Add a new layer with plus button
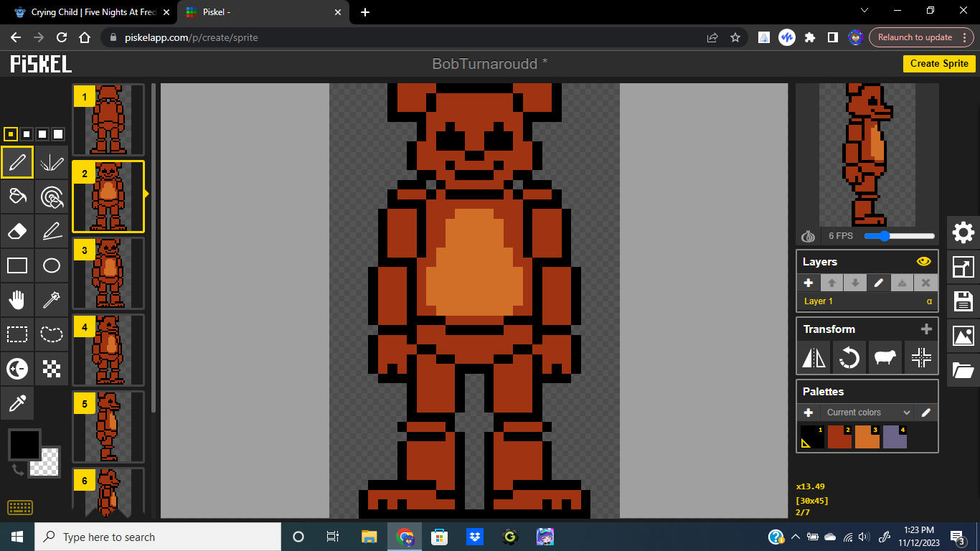Image resolution: width=980 pixels, height=551 pixels. tap(808, 283)
